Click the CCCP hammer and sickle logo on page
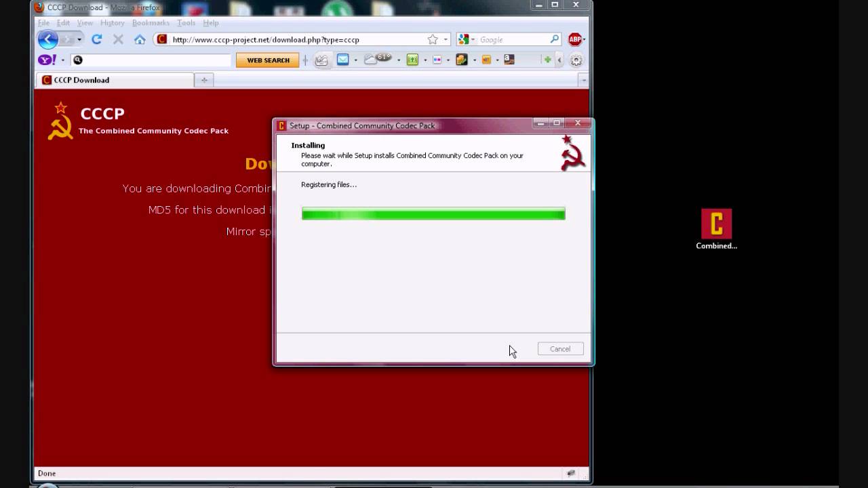 tap(60, 121)
